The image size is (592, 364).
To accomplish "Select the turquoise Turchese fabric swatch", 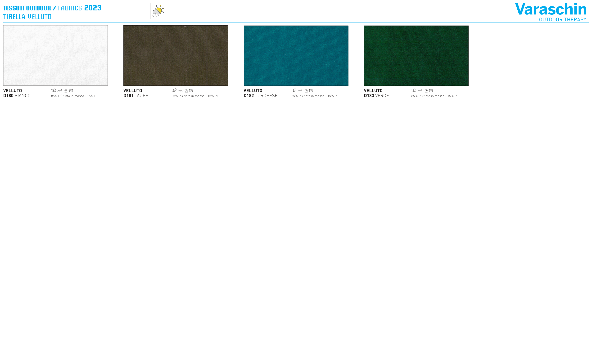I will (296, 55).
